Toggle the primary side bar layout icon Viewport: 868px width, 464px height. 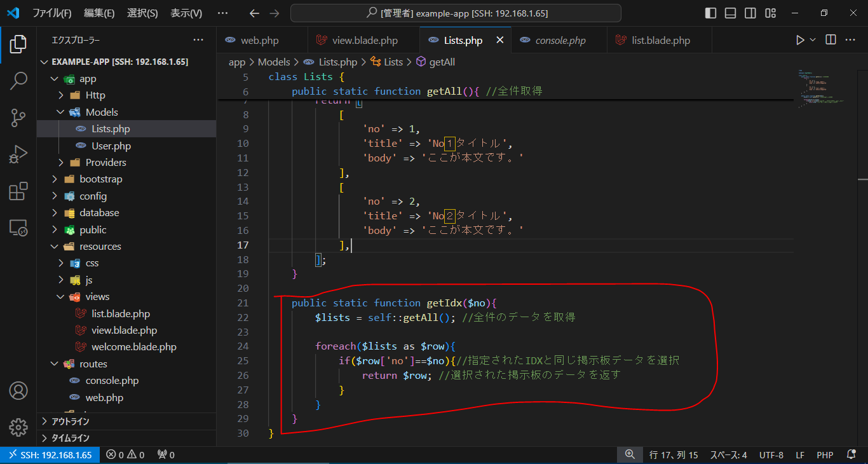[x=711, y=13]
